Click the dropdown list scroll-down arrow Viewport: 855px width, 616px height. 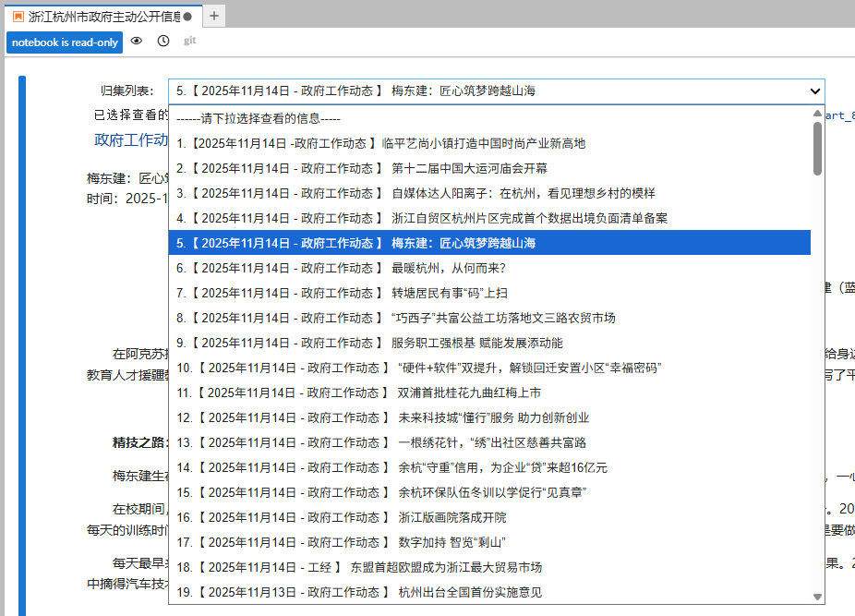[817, 597]
